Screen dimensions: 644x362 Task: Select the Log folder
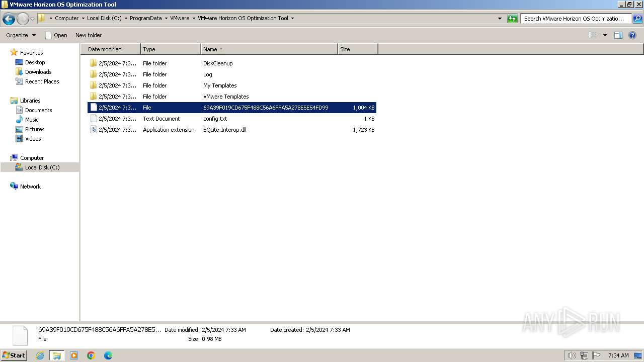pos(231,74)
